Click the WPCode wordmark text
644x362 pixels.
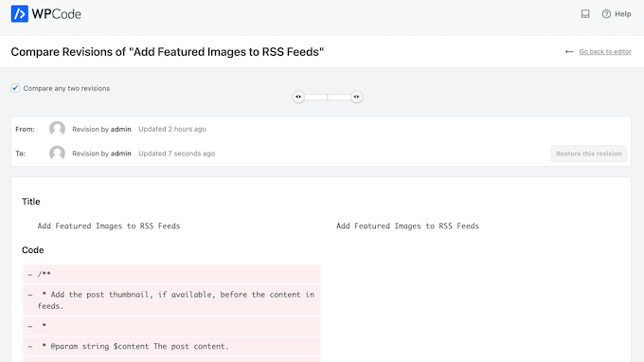point(56,14)
